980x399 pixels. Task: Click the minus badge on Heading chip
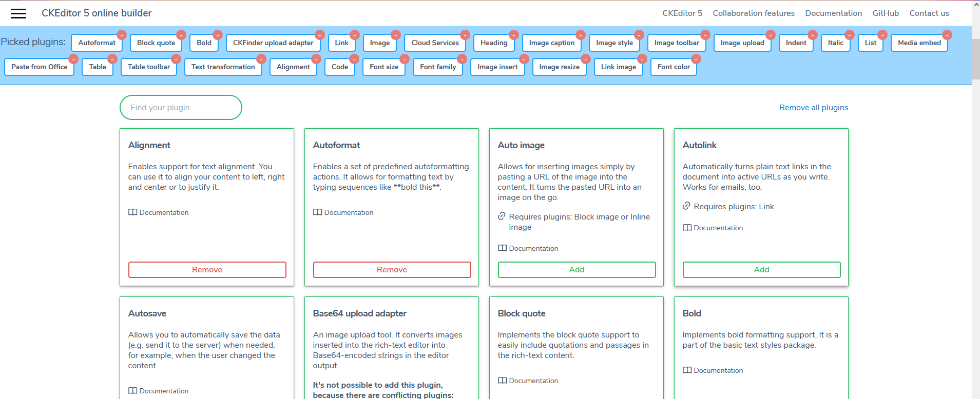pos(514,35)
